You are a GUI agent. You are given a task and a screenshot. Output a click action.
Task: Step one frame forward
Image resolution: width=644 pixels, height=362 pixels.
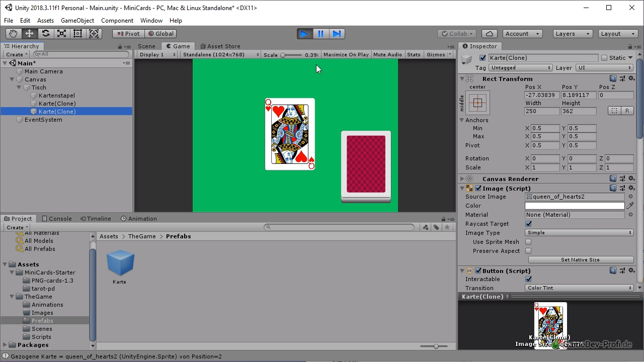tap(337, 34)
